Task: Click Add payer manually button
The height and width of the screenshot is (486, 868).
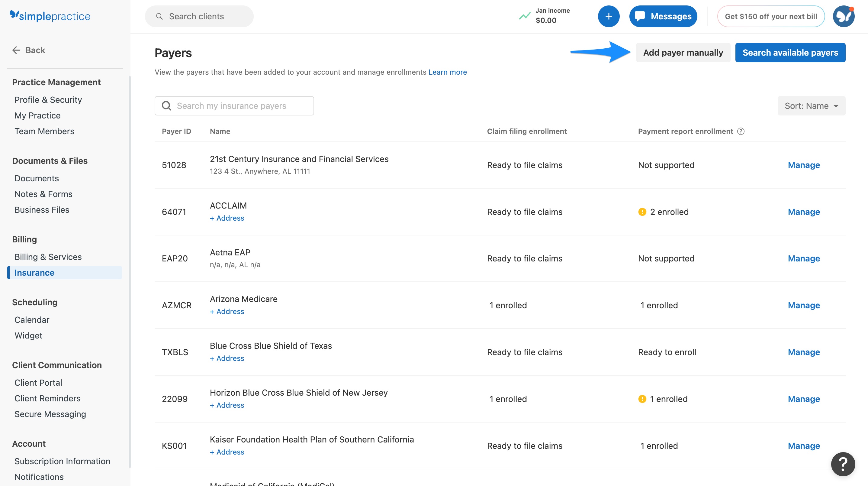Action: point(683,53)
